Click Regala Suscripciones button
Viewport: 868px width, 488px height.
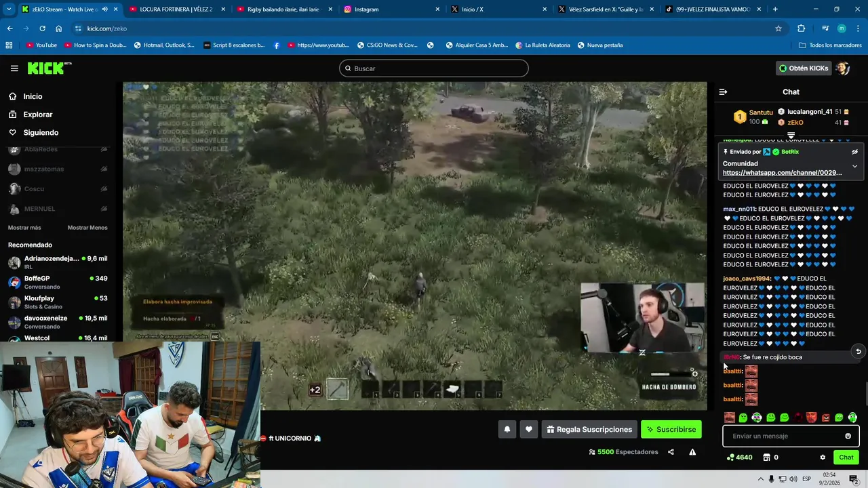coord(589,429)
